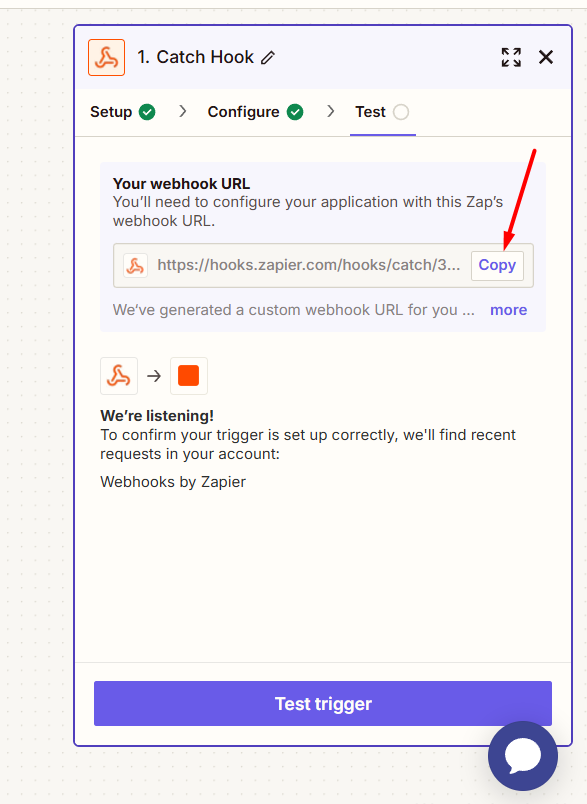
Task: Click the chevron after Configure
Action: click(331, 111)
